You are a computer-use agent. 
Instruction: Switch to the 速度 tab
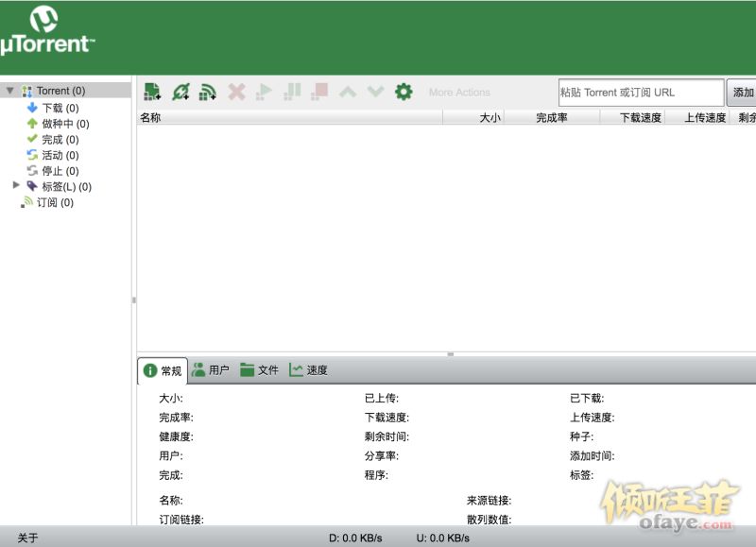[x=309, y=370]
